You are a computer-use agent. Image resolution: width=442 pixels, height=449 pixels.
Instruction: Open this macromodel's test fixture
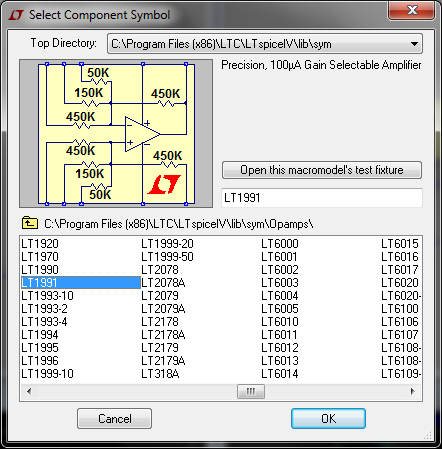point(322,170)
